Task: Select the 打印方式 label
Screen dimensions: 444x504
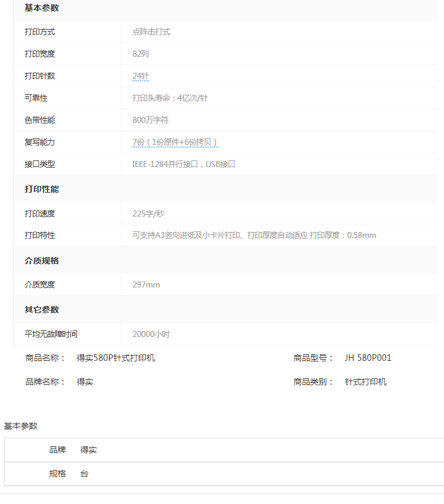Action: (40, 32)
